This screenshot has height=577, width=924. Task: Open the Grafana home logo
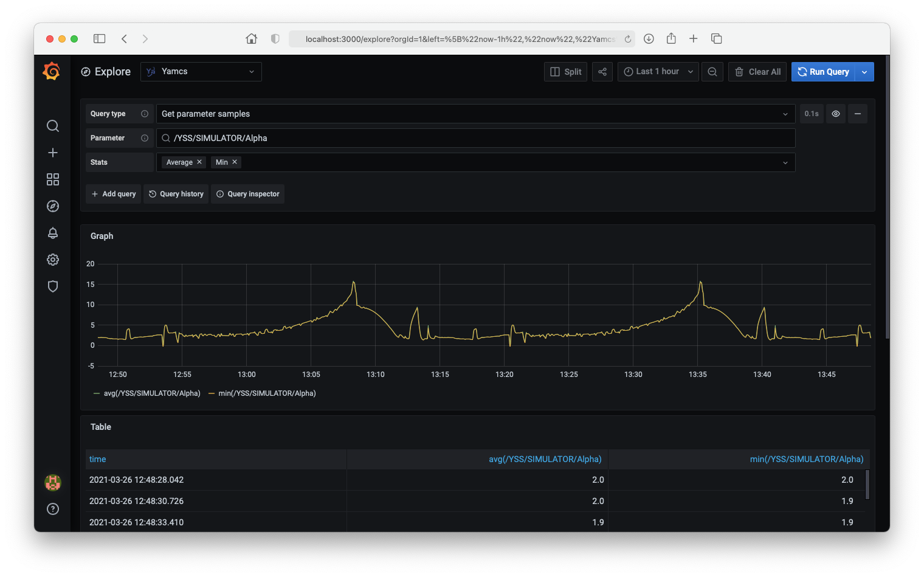pos(52,72)
